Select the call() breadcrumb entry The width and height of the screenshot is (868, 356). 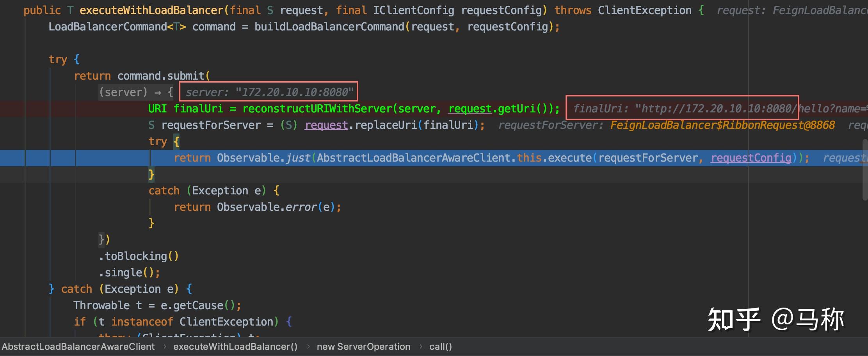[441, 347]
